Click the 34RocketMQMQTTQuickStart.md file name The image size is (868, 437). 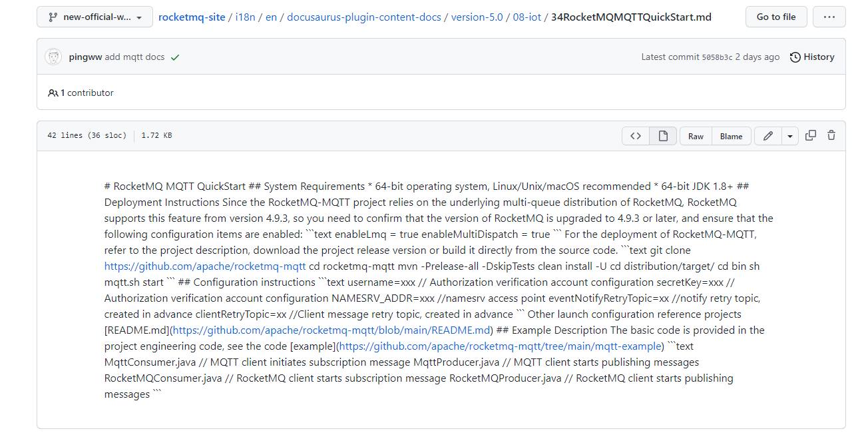tap(631, 17)
